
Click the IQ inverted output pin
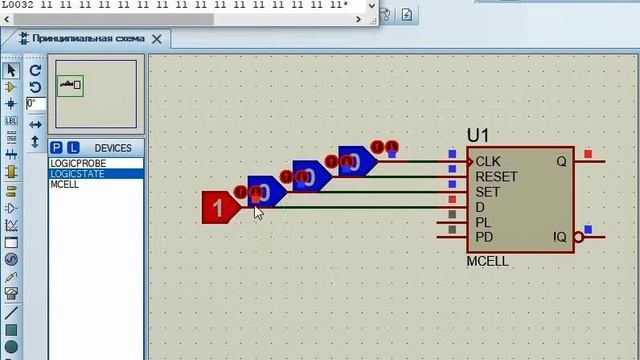[589, 237]
